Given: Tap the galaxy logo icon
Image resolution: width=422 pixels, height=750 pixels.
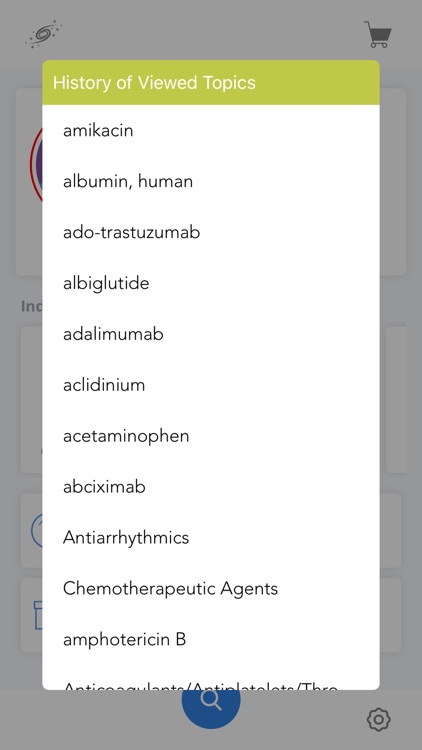Looking at the screenshot, I should point(44,34).
